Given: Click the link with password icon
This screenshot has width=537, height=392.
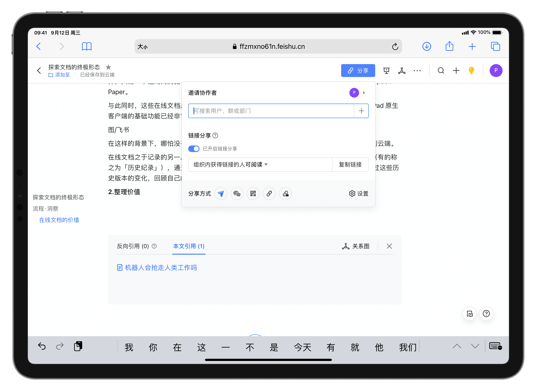Looking at the screenshot, I should coord(285,194).
